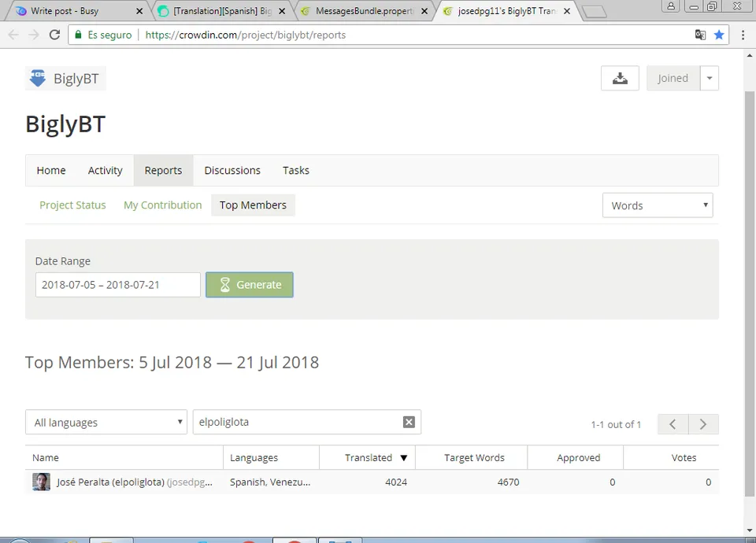Click the translate page icon in address bar
This screenshot has width=756, height=543.
tap(700, 35)
